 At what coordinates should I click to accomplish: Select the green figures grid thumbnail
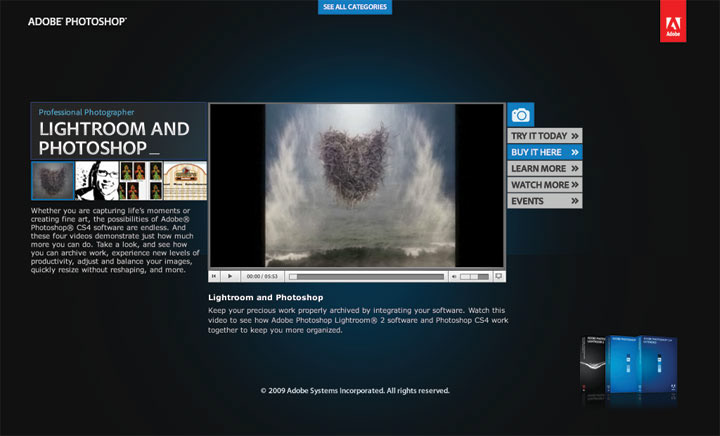[x=141, y=180]
